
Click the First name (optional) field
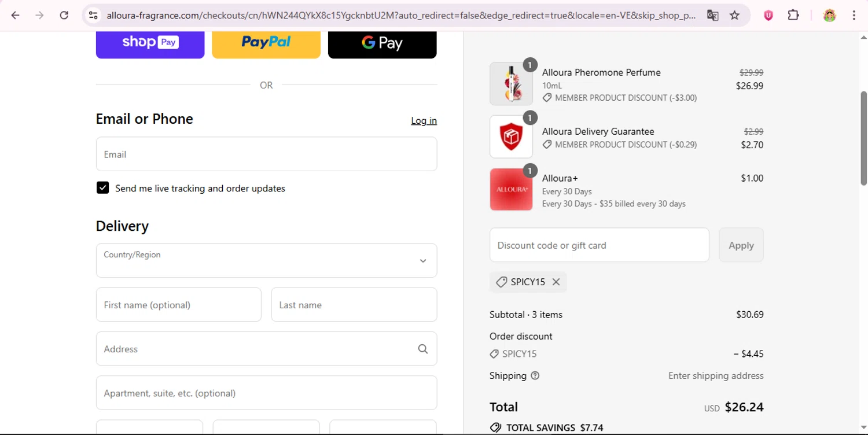178,305
